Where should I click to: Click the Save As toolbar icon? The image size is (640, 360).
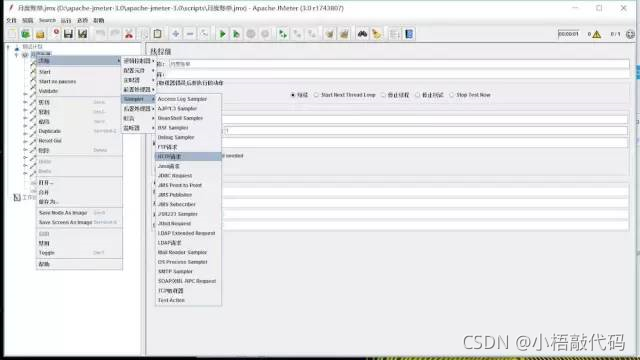click(x=82, y=34)
